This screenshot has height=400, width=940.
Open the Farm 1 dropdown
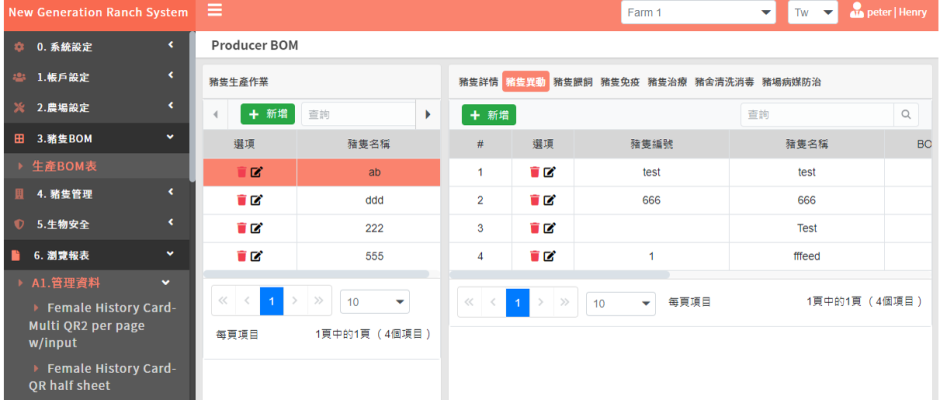pos(698,12)
